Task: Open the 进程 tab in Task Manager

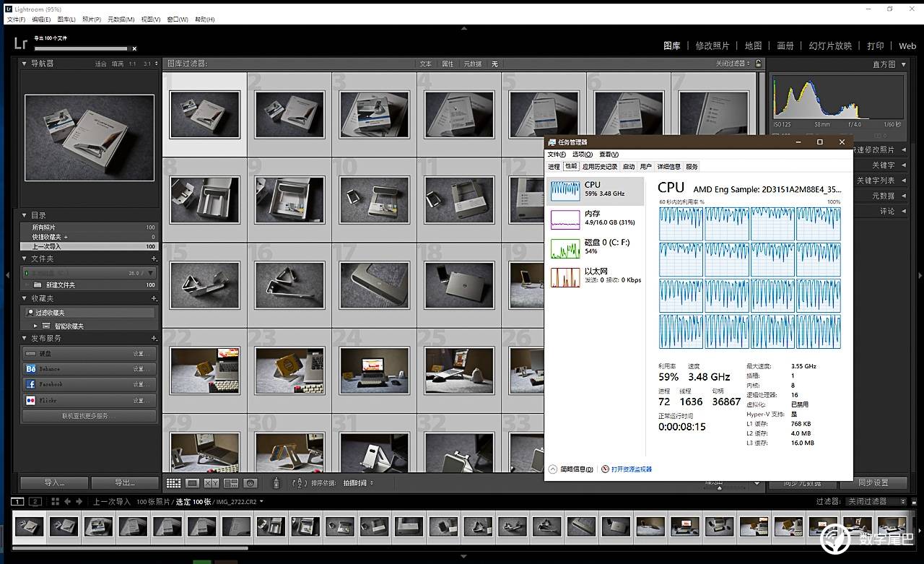Action: point(554,167)
